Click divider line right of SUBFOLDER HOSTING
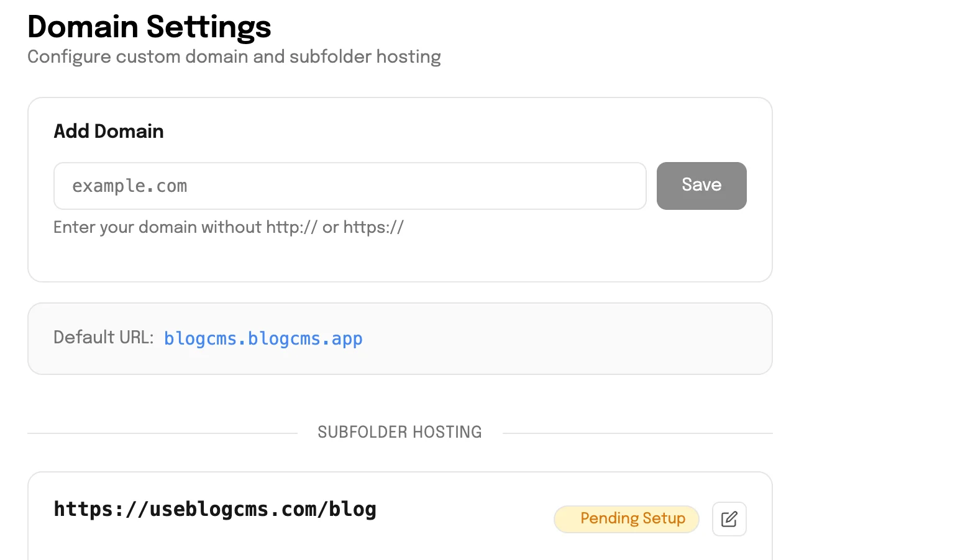Viewport: 973px width, 560px height. pyautogui.click(x=637, y=433)
